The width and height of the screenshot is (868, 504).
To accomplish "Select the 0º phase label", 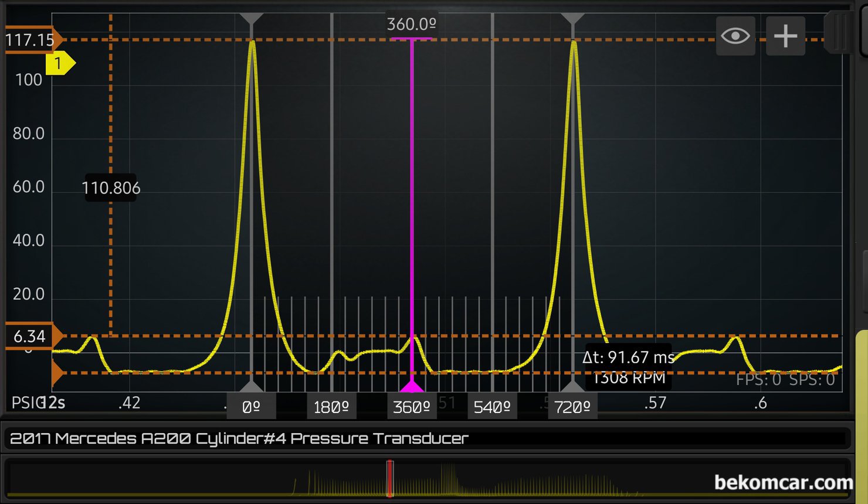I will [x=251, y=407].
